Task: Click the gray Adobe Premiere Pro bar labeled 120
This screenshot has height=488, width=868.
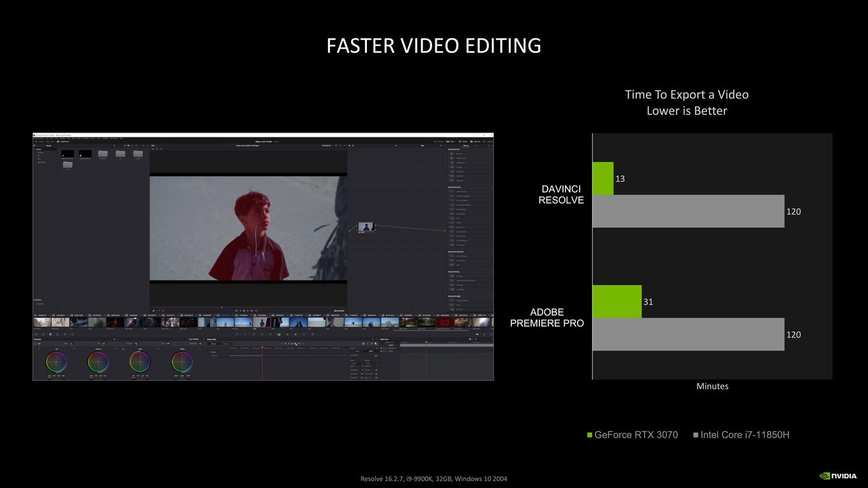Action: click(689, 334)
